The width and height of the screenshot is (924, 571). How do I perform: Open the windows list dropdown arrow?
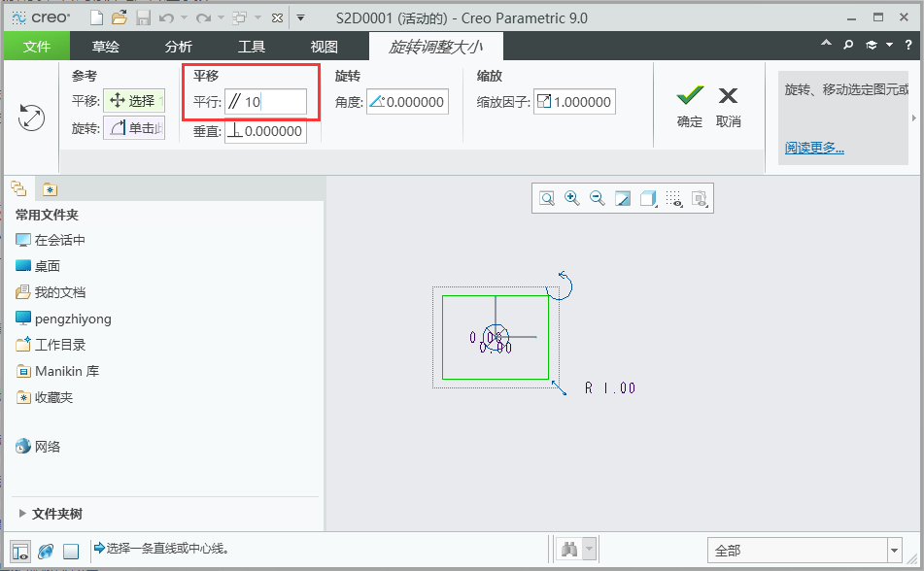[257, 18]
